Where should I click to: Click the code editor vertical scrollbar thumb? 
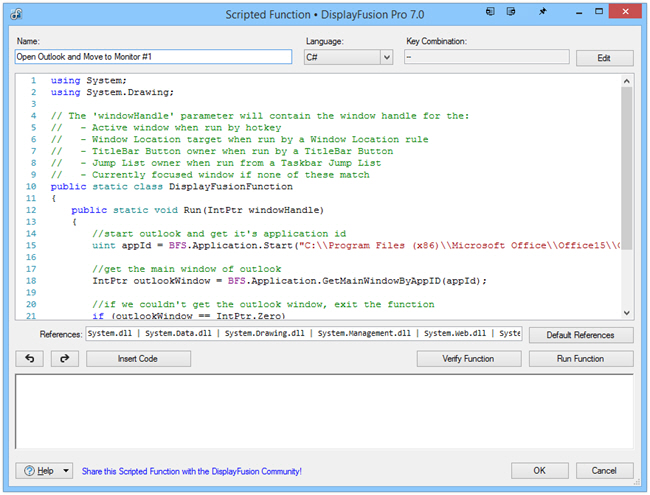point(626,168)
